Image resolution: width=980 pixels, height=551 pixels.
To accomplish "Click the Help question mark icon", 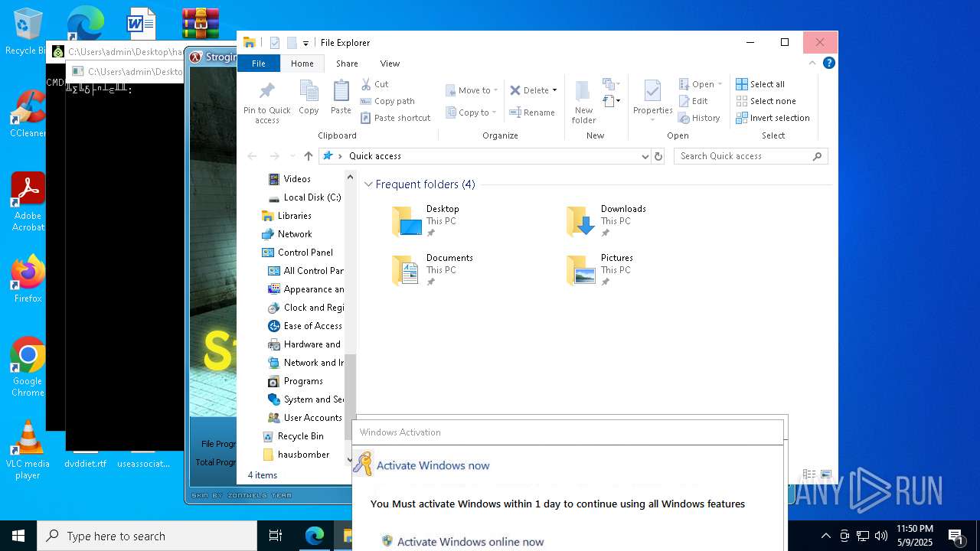I will (828, 64).
